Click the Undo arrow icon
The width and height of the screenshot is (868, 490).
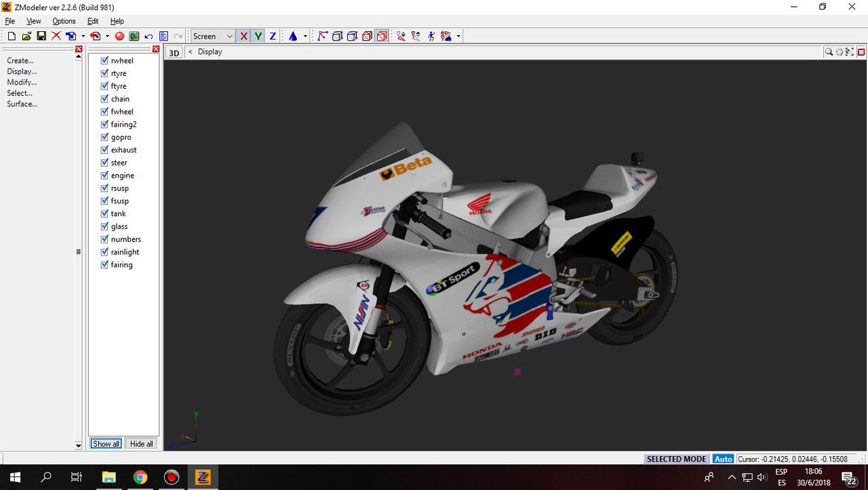(149, 36)
